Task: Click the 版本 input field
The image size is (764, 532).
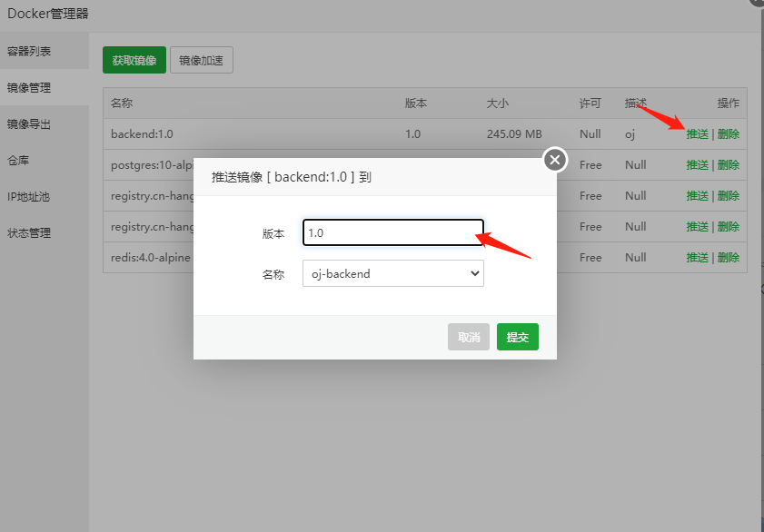Action: pyautogui.click(x=392, y=232)
